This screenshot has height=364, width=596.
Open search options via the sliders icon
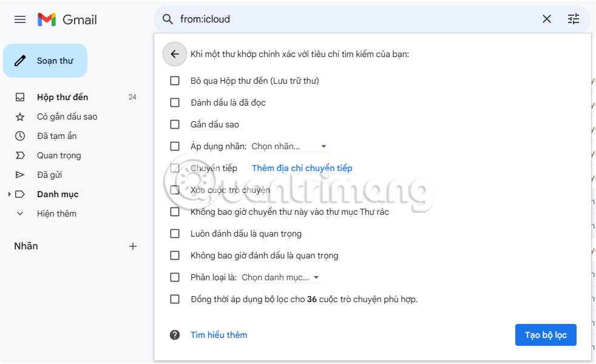(573, 19)
